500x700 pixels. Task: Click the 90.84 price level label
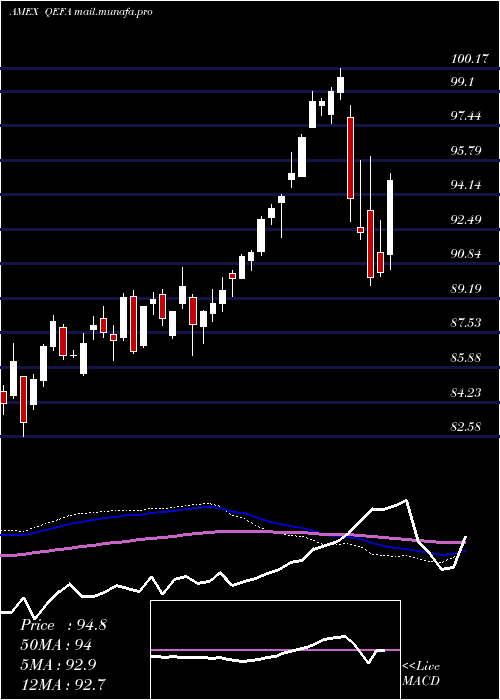tap(466, 254)
